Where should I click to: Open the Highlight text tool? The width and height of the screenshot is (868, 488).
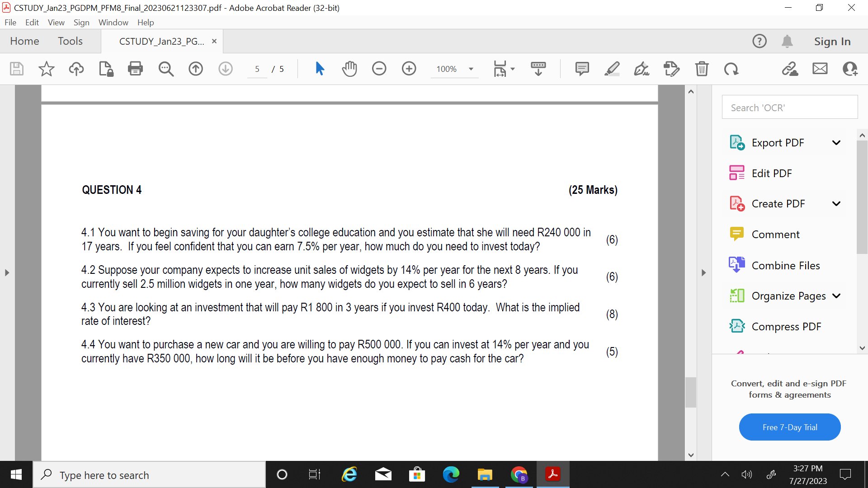pos(612,69)
